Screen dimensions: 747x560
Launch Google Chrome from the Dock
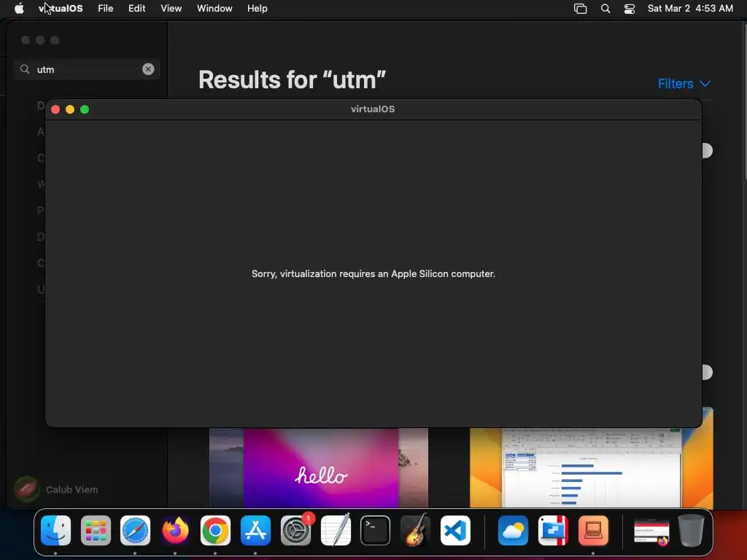pyautogui.click(x=215, y=531)
